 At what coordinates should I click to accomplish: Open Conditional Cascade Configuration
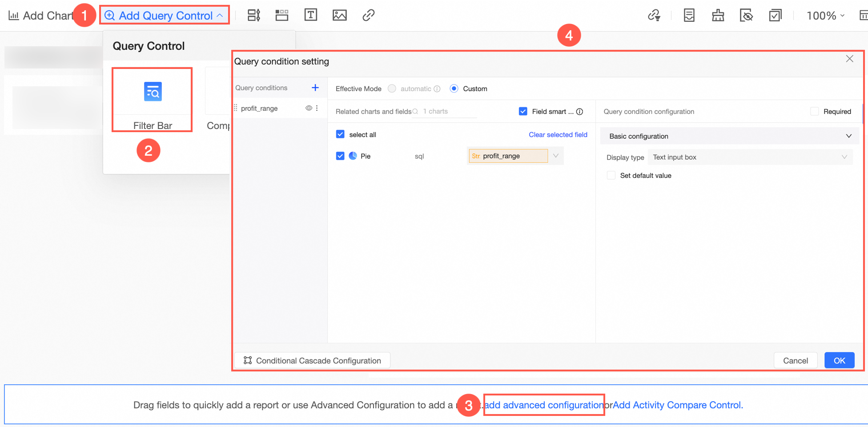[x=313, y=360]
